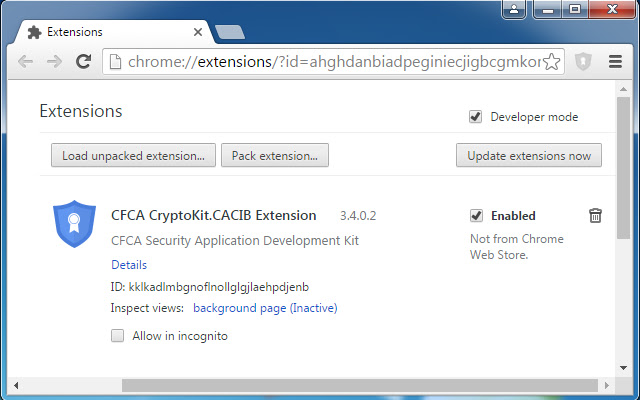Click the shield extension icon in toolbar
640x400 pixels.
tap(583, 62)
